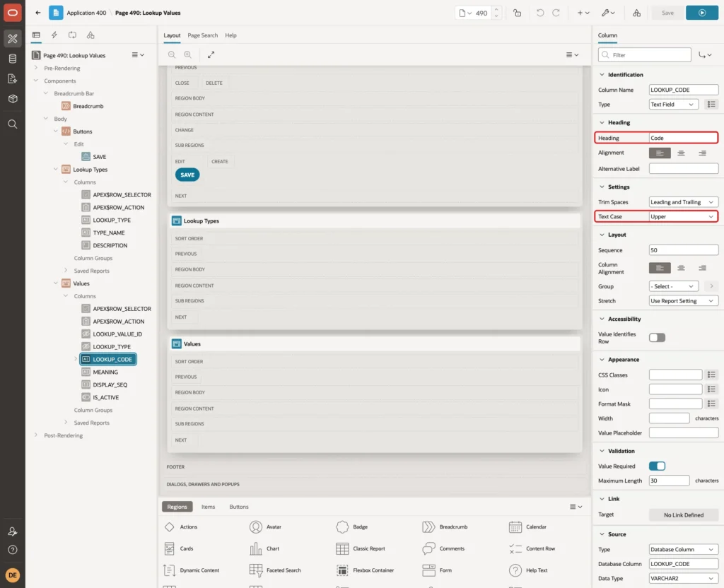This screenshot has height=588, width=724.
Task: Click the Save button in toolbar
Action: [x=667, y=13]
